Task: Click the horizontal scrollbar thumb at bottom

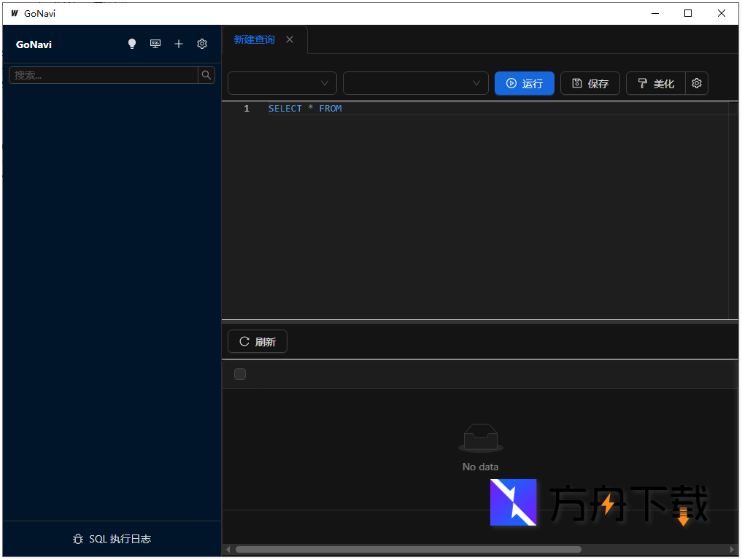Action: click(409, 550)
